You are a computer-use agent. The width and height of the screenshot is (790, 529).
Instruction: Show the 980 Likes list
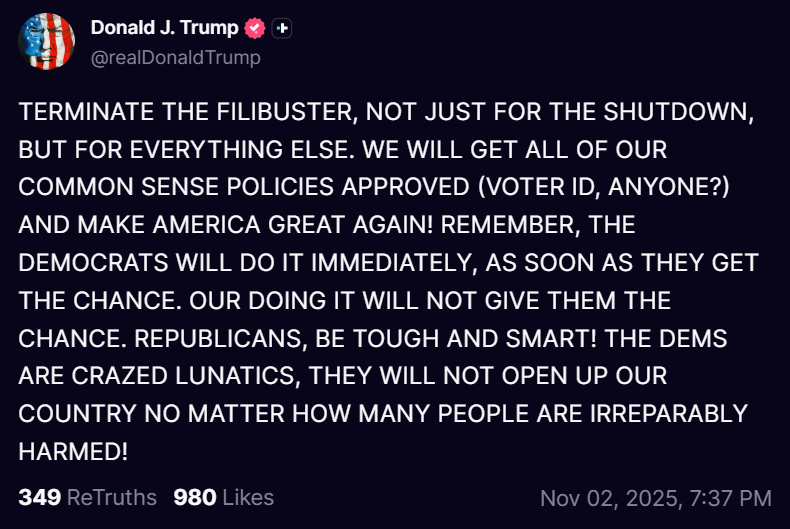click(223, 497)
